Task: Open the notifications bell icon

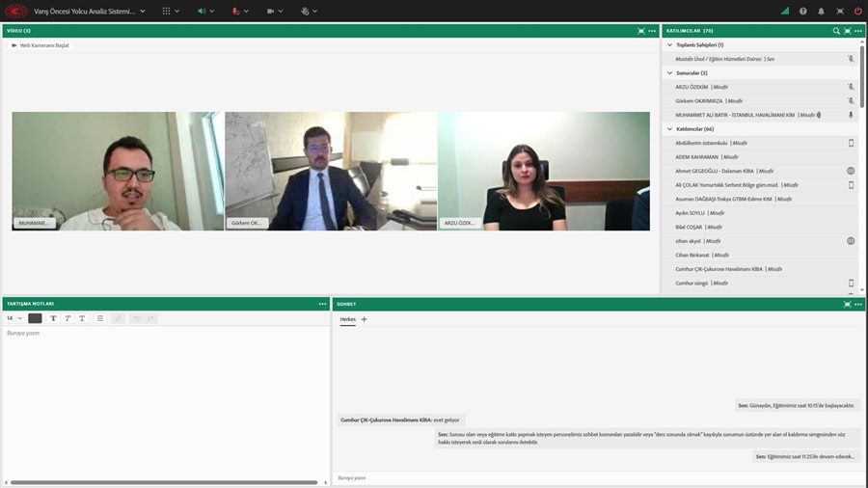Action: coord(821,11)
